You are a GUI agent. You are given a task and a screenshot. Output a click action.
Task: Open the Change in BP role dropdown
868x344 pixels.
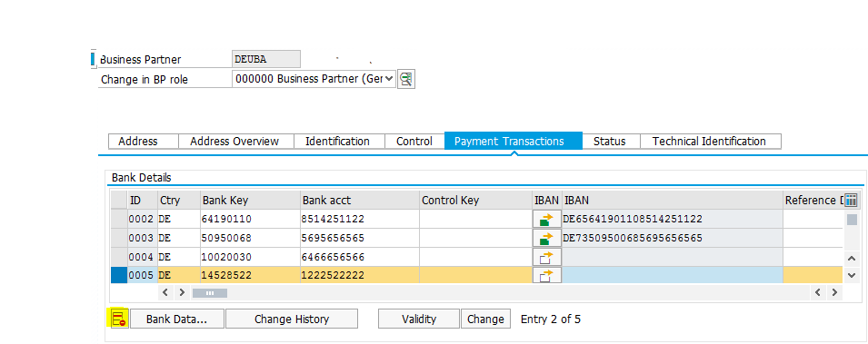tap(389, 79)
